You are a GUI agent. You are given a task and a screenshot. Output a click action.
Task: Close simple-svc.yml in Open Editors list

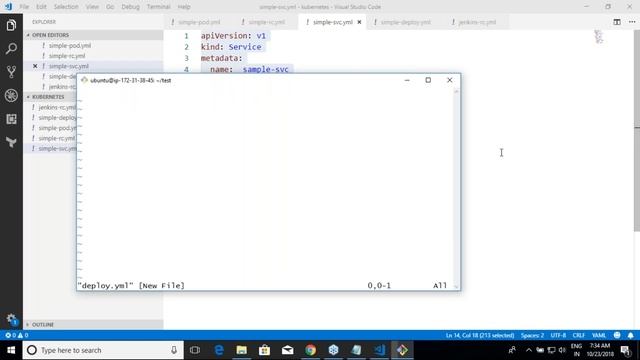(35, 66)
